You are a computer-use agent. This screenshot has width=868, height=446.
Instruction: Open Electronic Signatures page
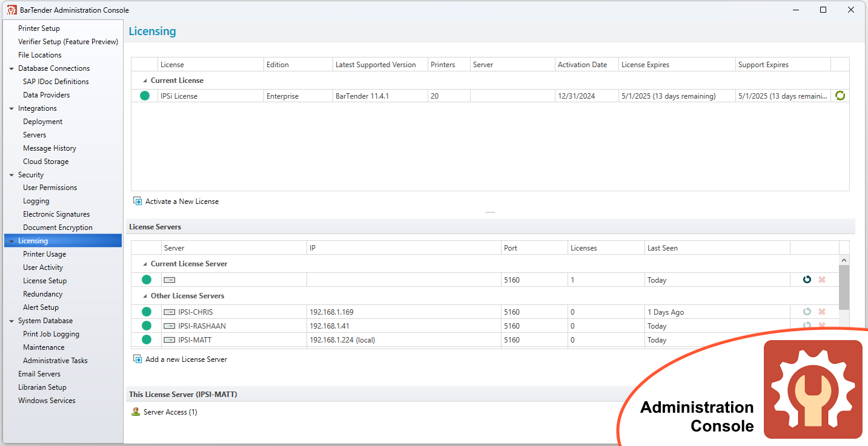[x=56, y=214]
